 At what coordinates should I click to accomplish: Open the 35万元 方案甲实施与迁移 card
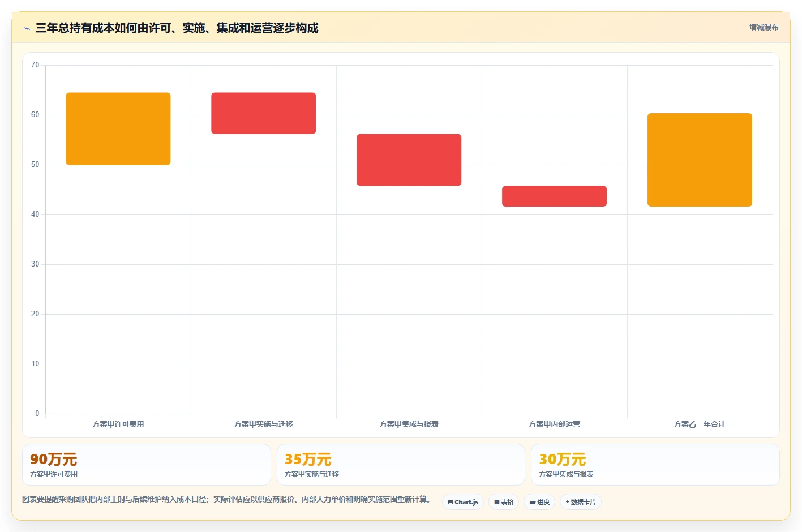pyautogui.click(x=401, y=465)
